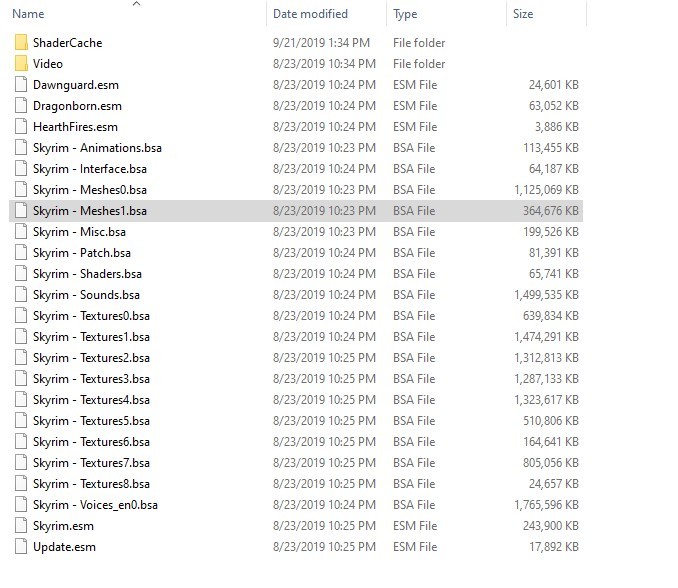Click the Skyrim - Meshes1.bsa file icon

(21, 211)
